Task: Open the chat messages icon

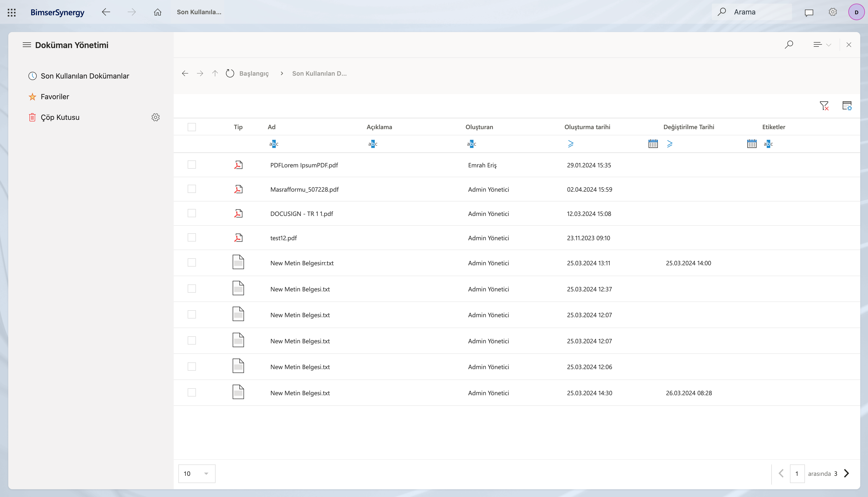Action: point(809,13)
